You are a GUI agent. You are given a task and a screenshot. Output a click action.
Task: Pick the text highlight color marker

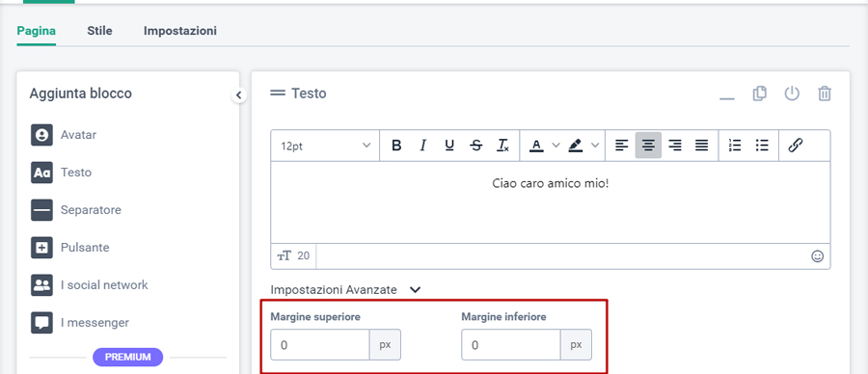(x=576, y=146)
